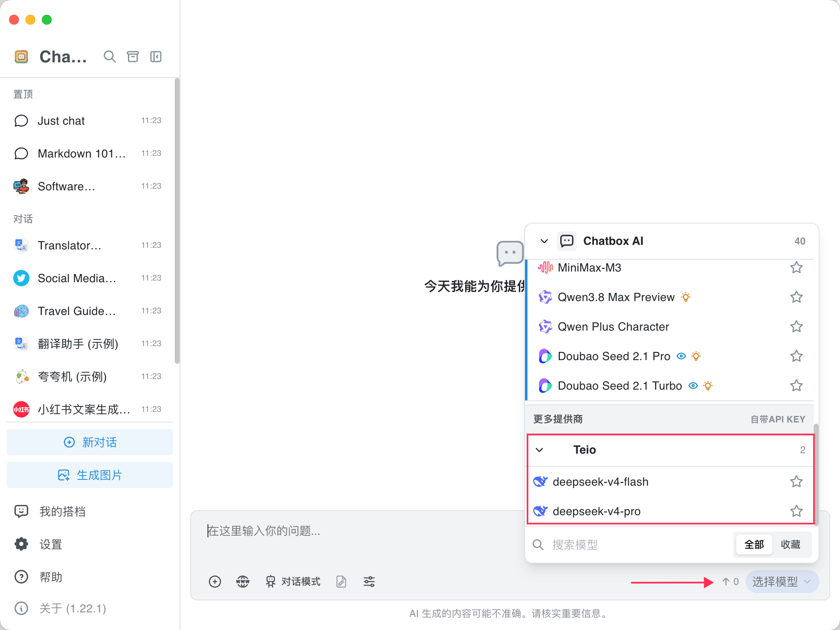This screenshot has width=840, height=630.
Task: Click the 小红书 red avatar icon
Action: point(21,409)
